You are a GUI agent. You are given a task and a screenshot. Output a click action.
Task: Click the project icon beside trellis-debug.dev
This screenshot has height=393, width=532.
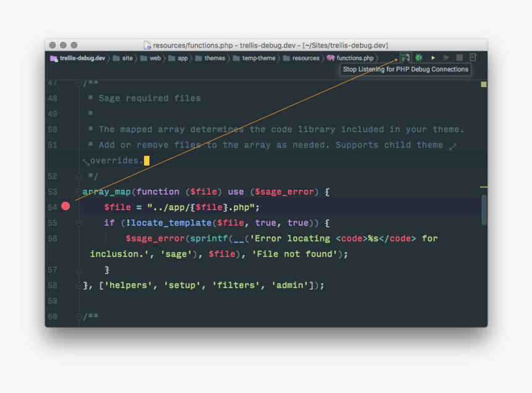[x=54, y=59]
